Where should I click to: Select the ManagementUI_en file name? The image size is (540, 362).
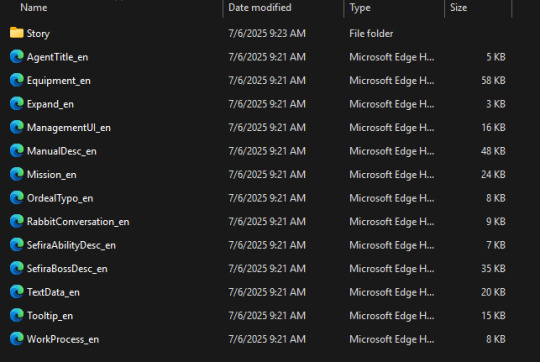click(69, 127)
